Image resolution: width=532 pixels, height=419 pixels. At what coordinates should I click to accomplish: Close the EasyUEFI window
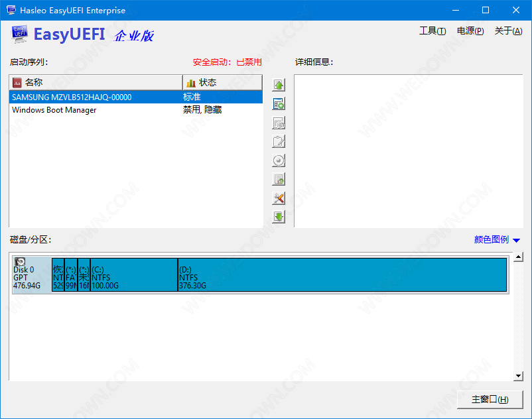click(x=515, y=10)
